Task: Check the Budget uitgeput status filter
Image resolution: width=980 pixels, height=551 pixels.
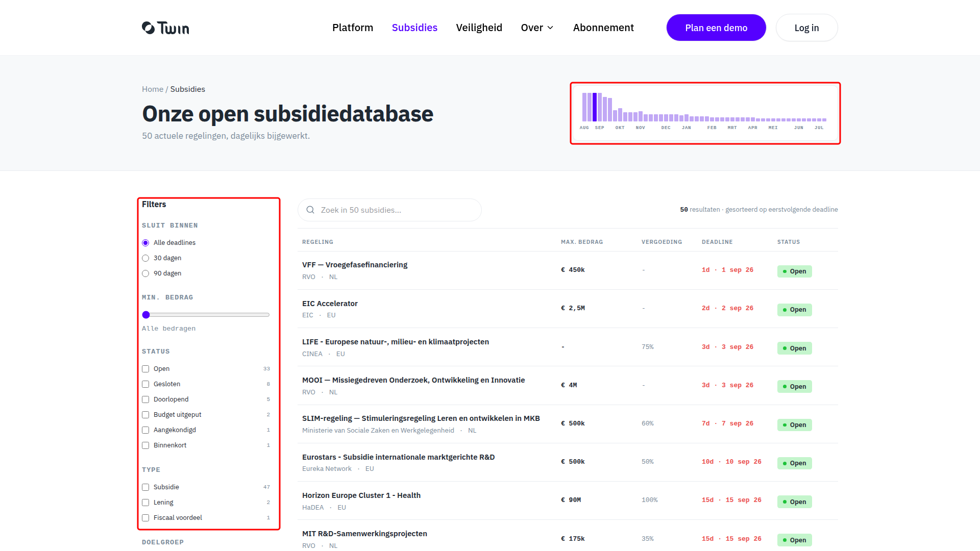Action: (x=145, y=415)
